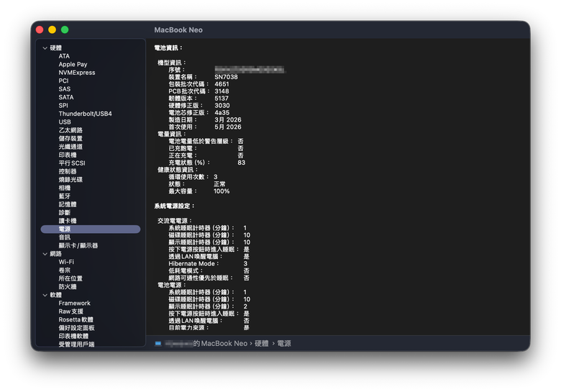Viewport: 561px width, 392px height.
Task: Click the MacBook Neo window title
Action: click(178, 30)
